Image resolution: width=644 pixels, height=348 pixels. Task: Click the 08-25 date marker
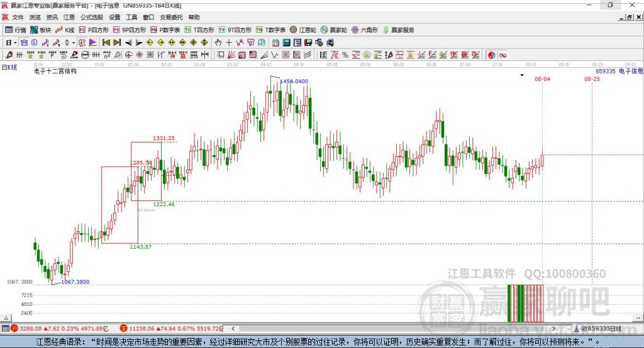(x=592, y=79)
